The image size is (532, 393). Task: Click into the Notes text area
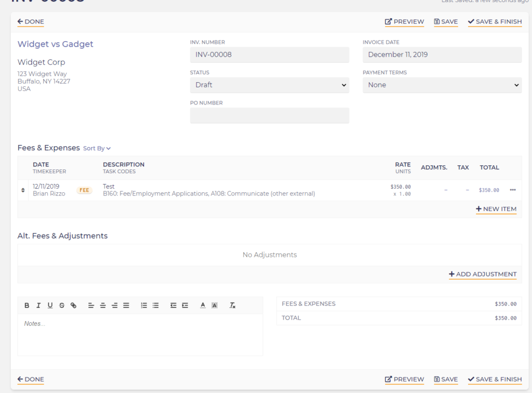pos(140,335)
